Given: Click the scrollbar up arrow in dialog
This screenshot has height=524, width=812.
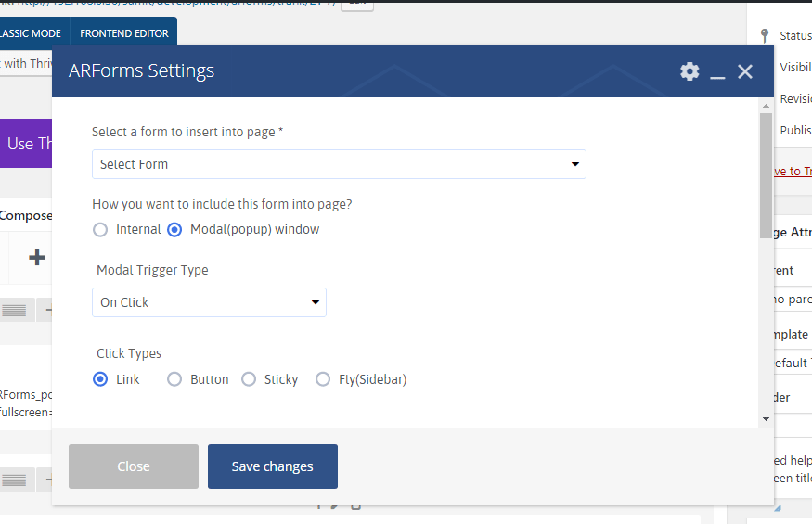Looking at the screenshot, I should click(x=766, y=106).
